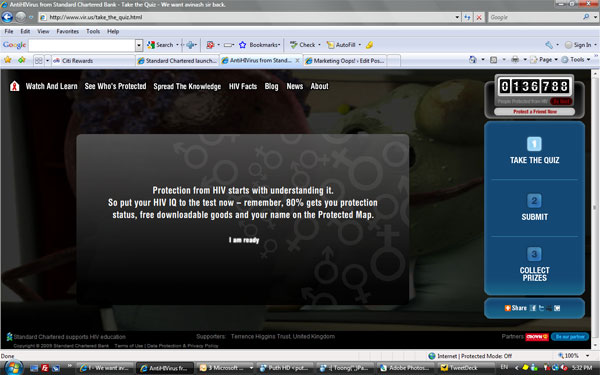Open the search provider dropdown arrow
This screenshot has height=375, width=600.
(x=595, y=17)
